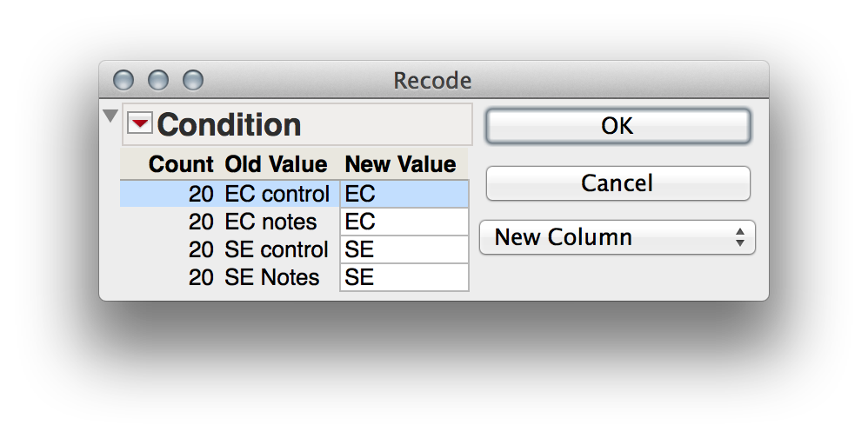Screen dimensions: 868x438
Task: Edit the New Value for EC notes
Action: [404, 222]
